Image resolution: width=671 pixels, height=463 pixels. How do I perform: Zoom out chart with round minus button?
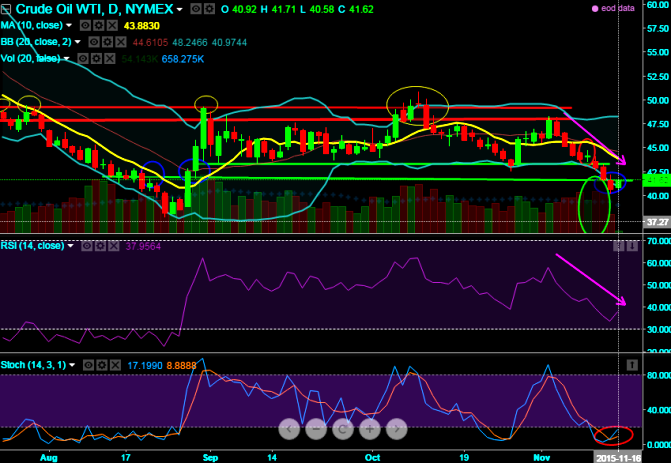coord(316,429)
